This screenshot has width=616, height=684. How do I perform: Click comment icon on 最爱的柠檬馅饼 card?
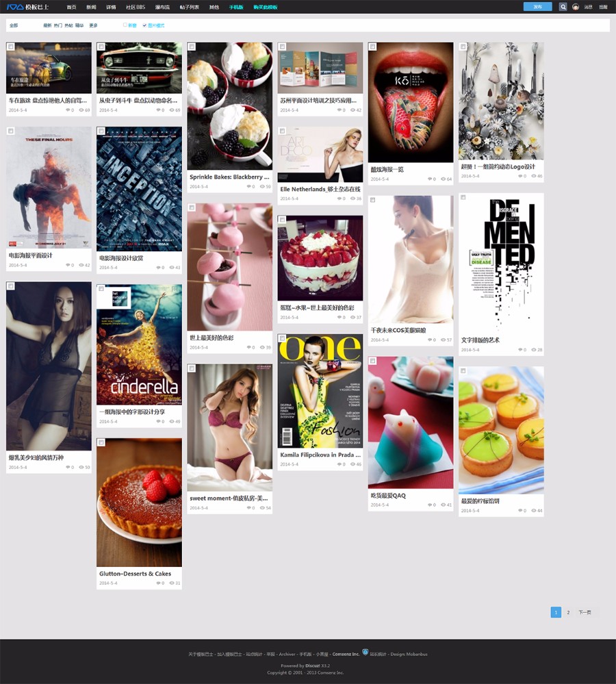tap(521, 510)
